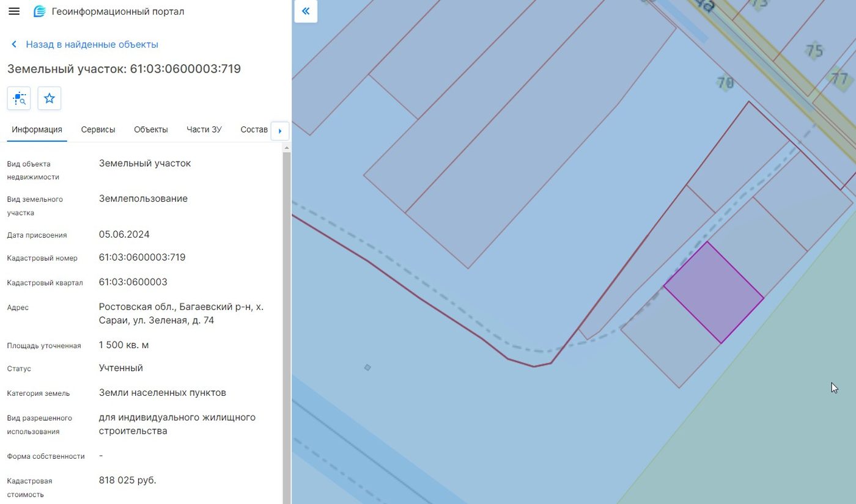Click the status value Учтенный

coord(121,368)
